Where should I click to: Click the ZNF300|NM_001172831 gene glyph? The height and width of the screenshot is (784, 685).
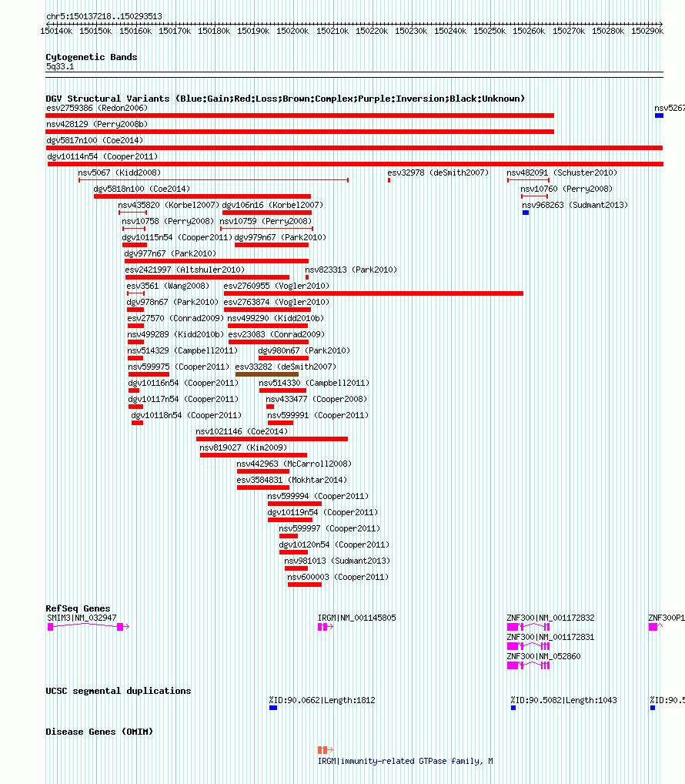click(528, 646)
